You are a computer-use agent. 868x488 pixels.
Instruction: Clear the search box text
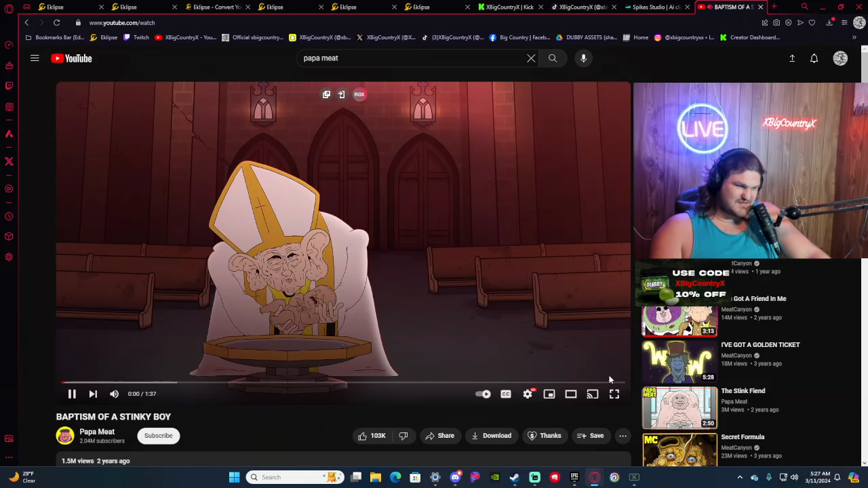tap(531, 58)
